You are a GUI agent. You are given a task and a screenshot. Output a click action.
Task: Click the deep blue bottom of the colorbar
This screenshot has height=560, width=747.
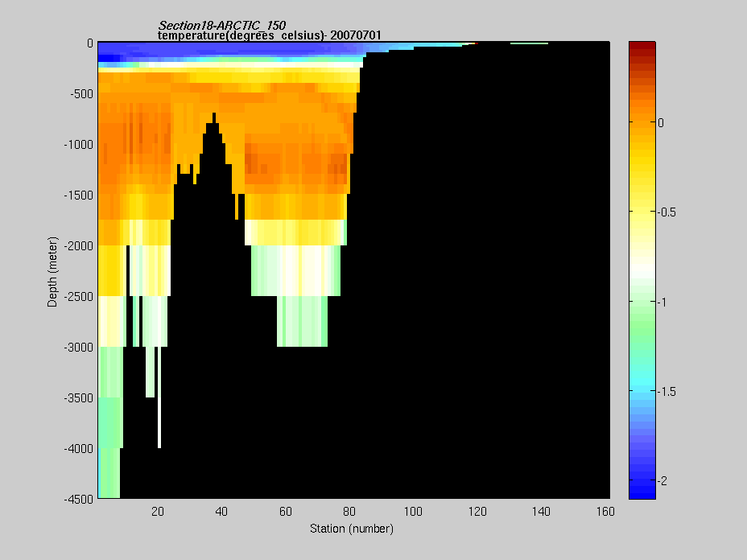pos(642,492)
